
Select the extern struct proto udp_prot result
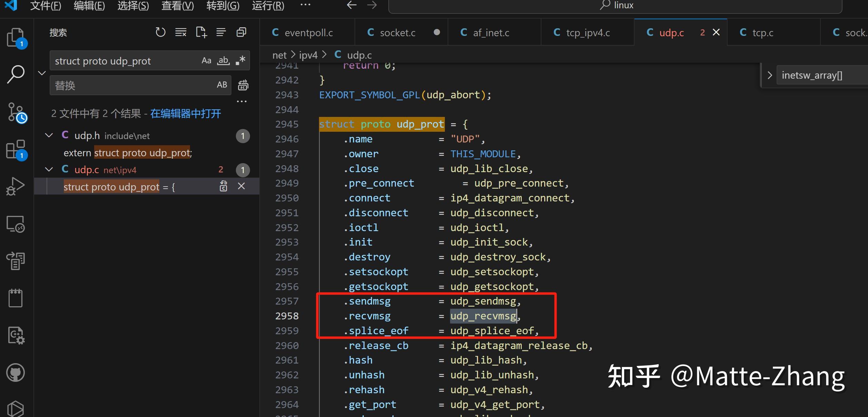[x=147, y=152]
